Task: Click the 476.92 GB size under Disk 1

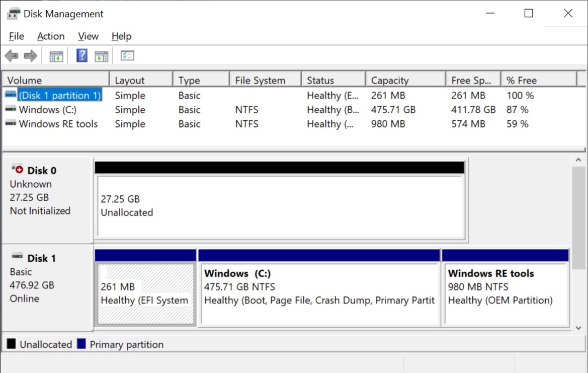Action: (32, 285)
